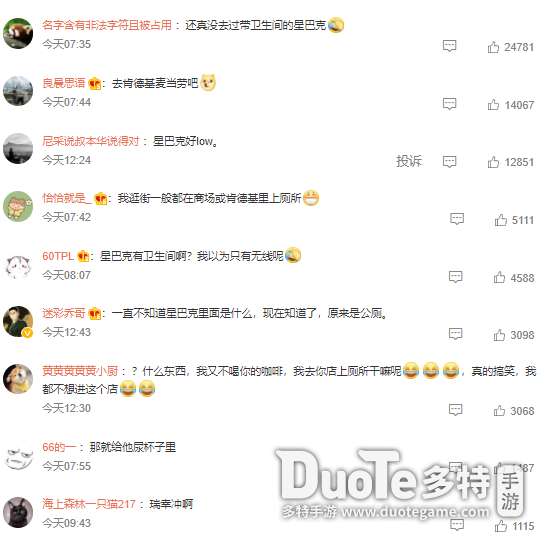Viewport: 550px width, 542px height.
Task: Click 66的一 username
Action: pos(59,447)
